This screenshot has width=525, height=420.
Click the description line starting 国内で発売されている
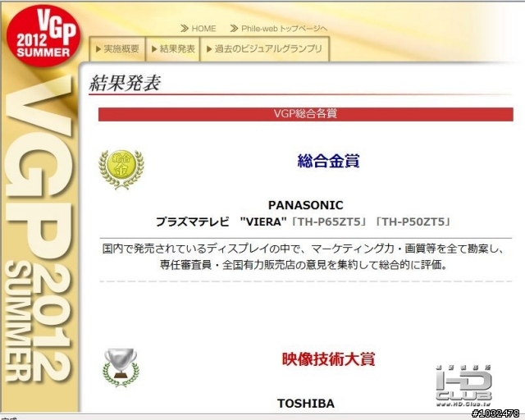303,249
